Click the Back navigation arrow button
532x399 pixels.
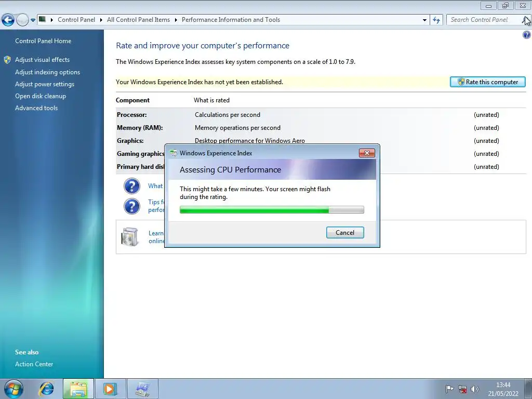8,20
